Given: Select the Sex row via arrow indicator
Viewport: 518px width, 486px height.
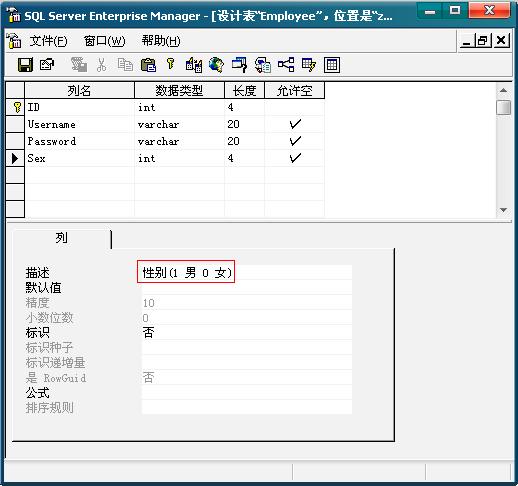Looking at the screenshot, I should [15, 158].
